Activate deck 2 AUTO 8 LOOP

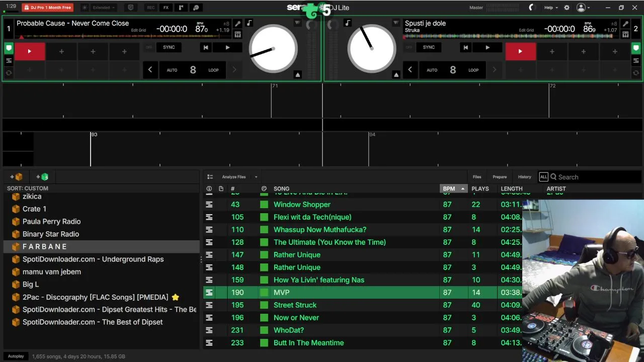pyautogui.click(x=453, y=70)
